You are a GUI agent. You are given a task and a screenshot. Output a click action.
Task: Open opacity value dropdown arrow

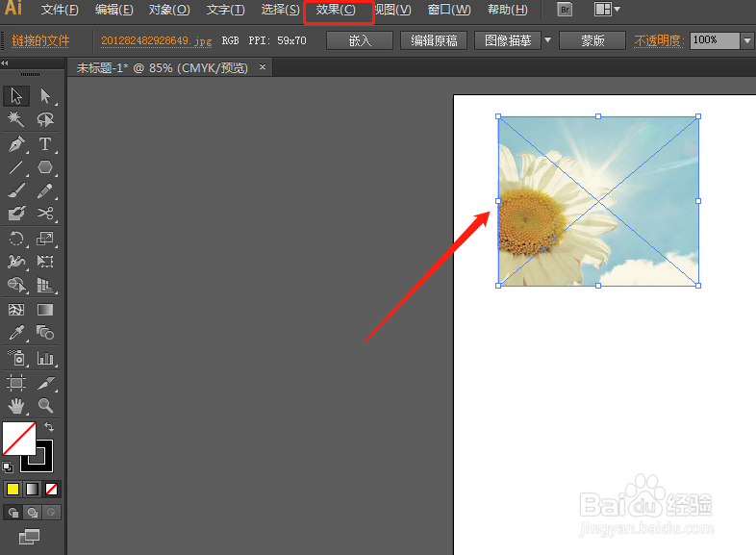747,40
